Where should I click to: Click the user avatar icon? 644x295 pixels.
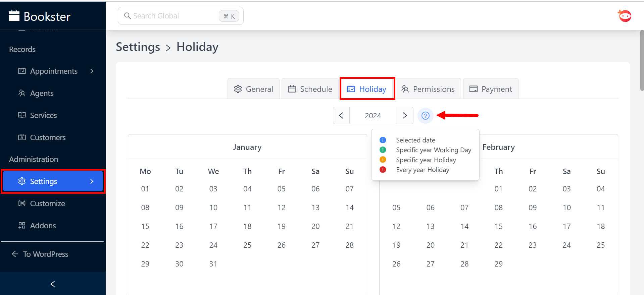coord(625,16)
